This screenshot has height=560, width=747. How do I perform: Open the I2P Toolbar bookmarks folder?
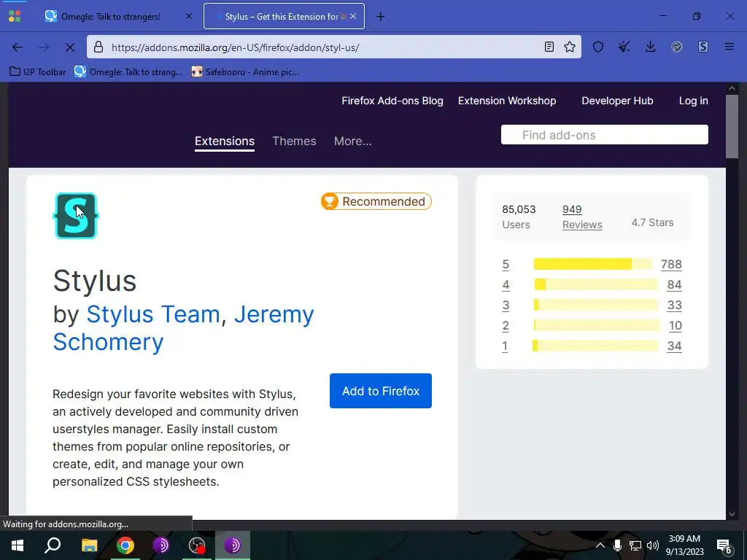tap(38, 72)
